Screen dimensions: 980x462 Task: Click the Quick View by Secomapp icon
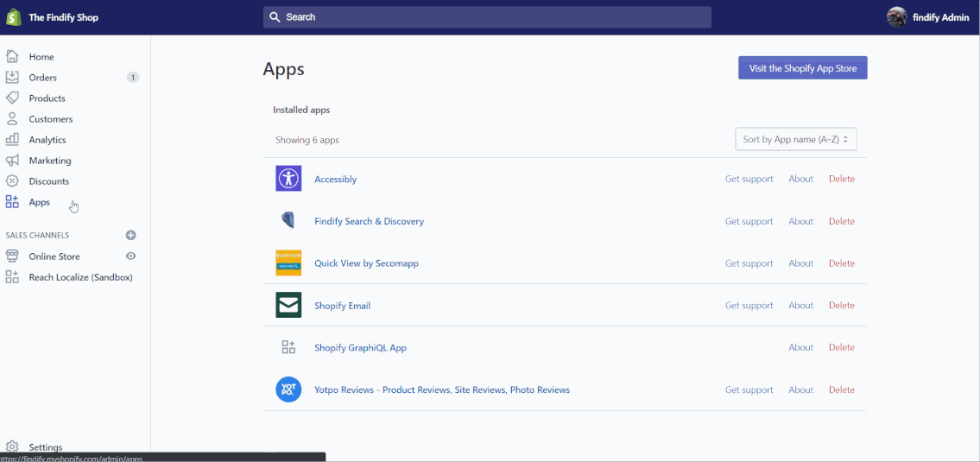[x=288, y=263]
